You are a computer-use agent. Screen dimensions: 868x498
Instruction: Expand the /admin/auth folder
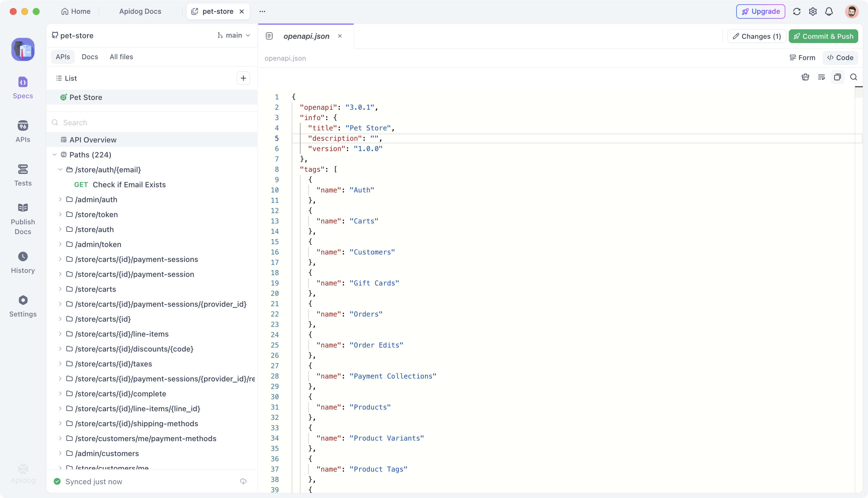tap(61, 199)
